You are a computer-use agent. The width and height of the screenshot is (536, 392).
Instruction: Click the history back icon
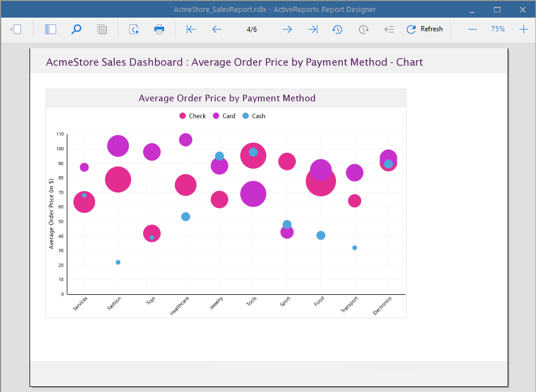[x=337, y=30]
